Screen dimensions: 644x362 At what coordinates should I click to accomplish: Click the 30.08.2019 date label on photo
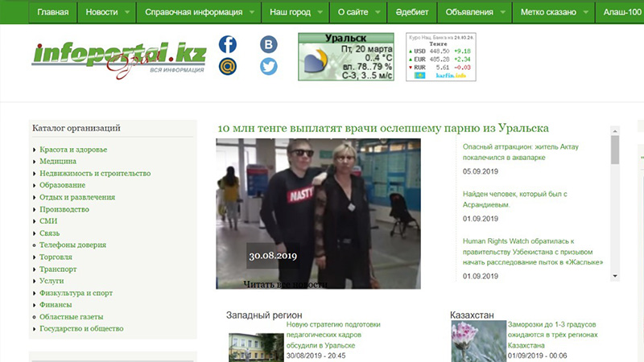coord(273,256)
